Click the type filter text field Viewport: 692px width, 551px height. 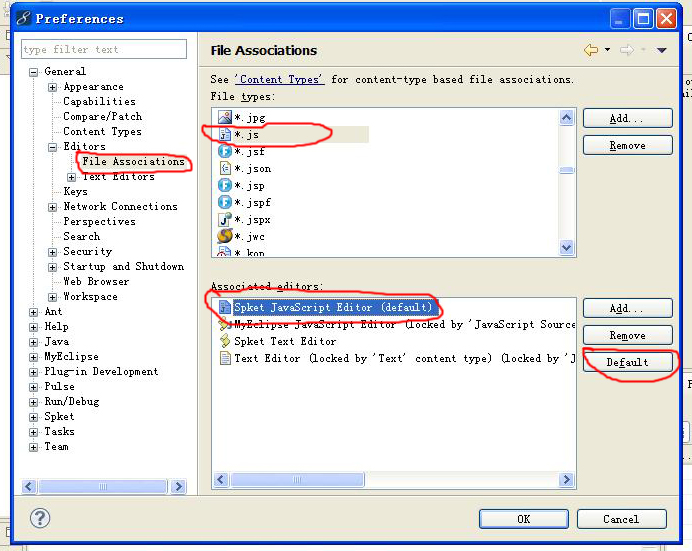(x=104, y=49)
